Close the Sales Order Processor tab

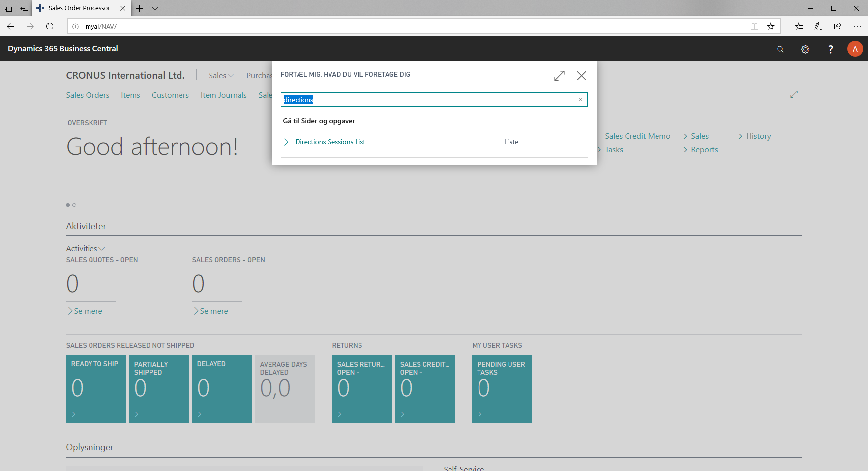pos(123,8)
